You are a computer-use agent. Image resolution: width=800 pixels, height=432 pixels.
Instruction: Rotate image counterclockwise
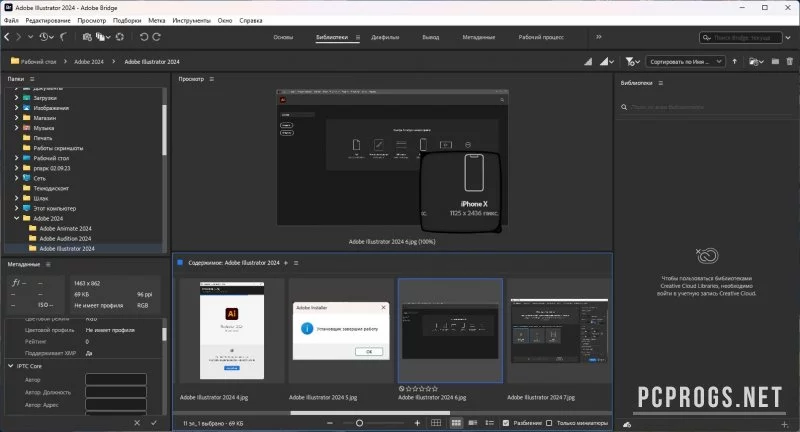click(x=144, y=37)
